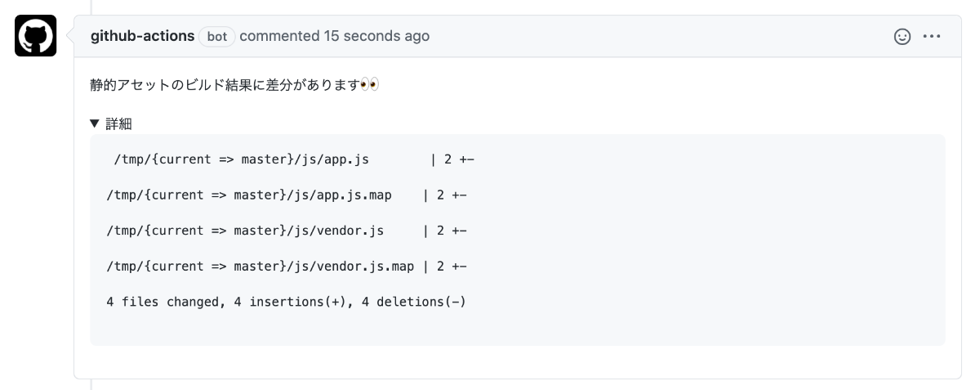This screenshot has width=980, height=390.
Task: Click the 4 deletions(-) text
Action: click(413, 303)
